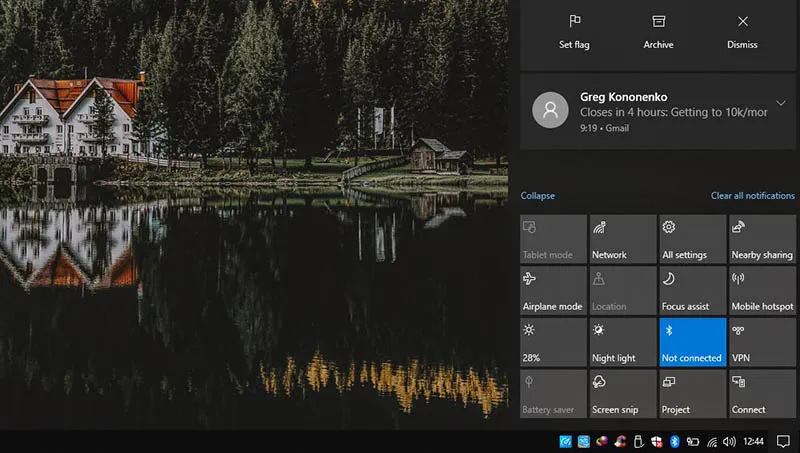800x453 pixels.
Task: Turn off the Bluetooth Not connected tile
Action: [692, 342]
